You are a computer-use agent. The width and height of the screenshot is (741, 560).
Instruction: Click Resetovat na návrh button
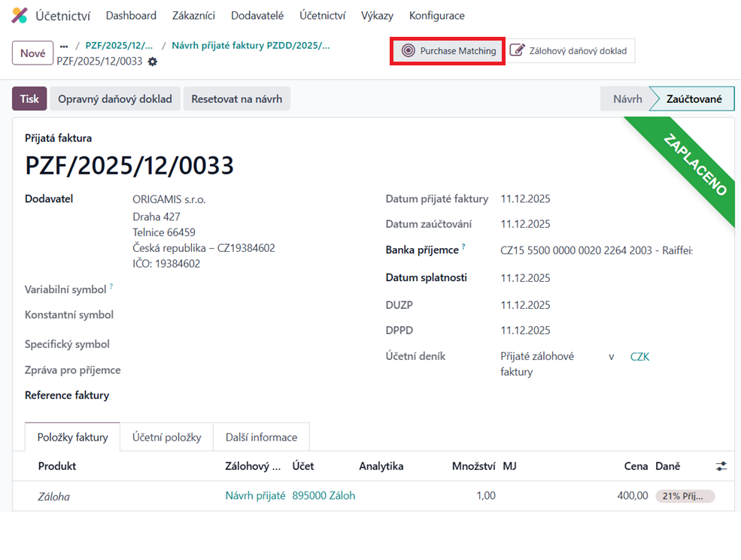pos(237,98)
